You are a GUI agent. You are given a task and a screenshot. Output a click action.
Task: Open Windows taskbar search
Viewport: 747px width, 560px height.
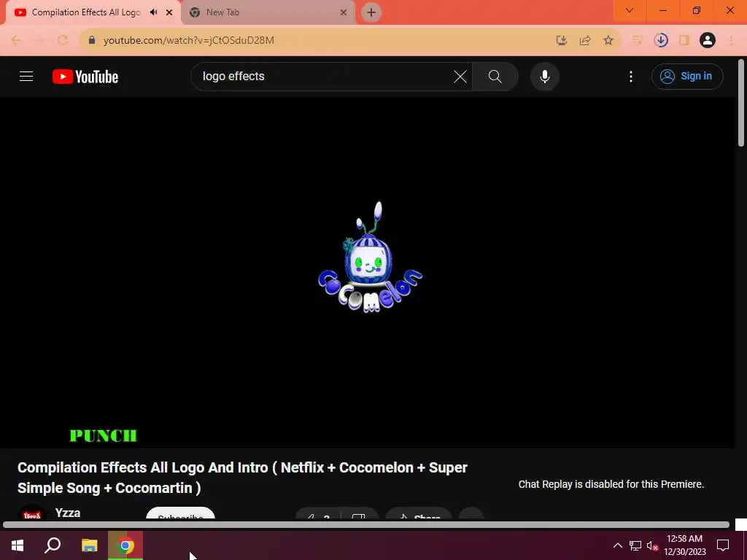tap(53, 545)
